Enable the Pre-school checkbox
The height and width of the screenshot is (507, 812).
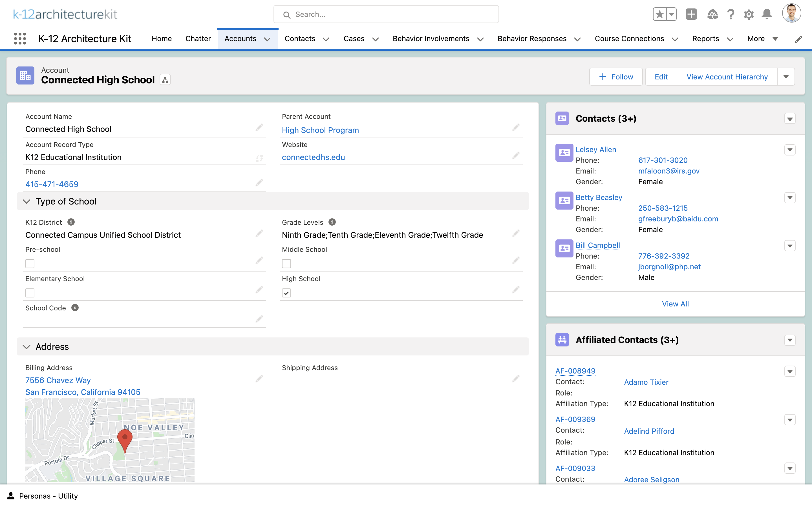pyautogui.click(x=30, y=263)
